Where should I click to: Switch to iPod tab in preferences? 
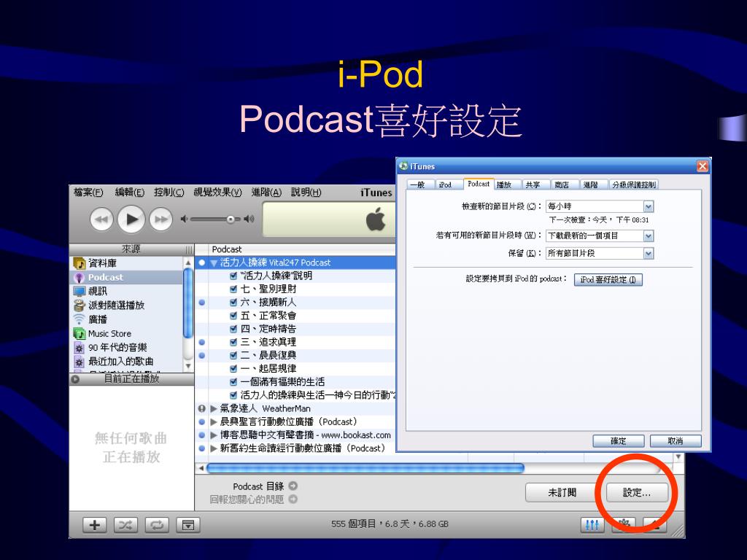click(x=446, y=184)
